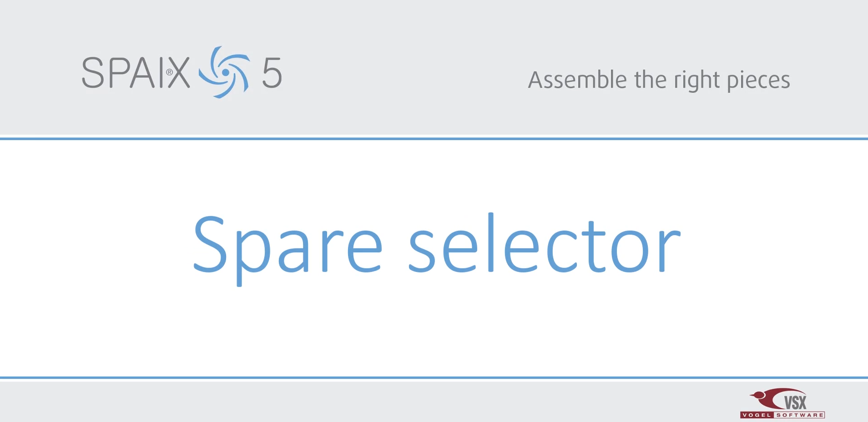The height and width of the screenshot is (422, 868).
Task: Click the SOFTWARE label under VSX
Action: pos(799,415)
